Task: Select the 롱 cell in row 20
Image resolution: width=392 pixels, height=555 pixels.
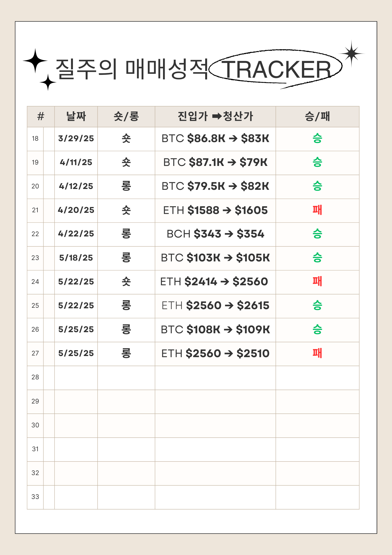Action: (x=126, y=186)
